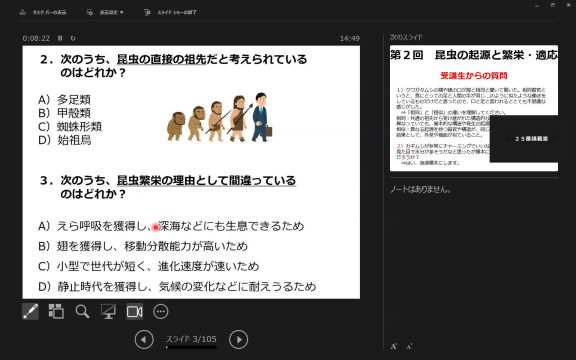This screenshot has height=360, width=576.
Task: Increase the notes text size
Action: point(394,346)
